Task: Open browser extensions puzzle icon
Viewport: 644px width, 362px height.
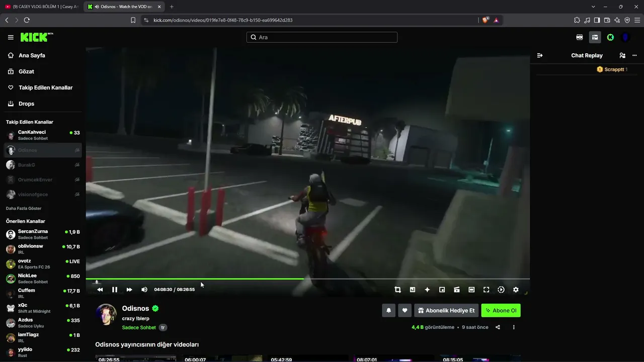Action: click(x=577, y=20)
